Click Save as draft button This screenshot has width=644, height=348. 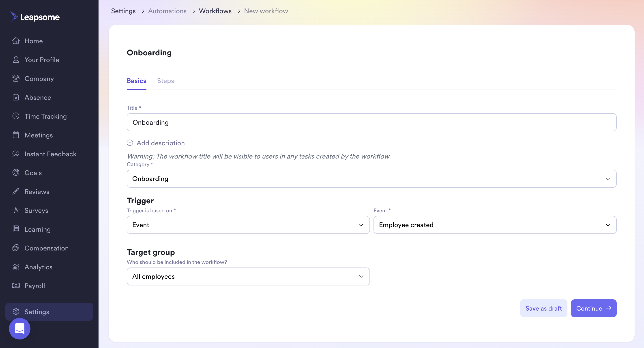click(x=543, y=308)
